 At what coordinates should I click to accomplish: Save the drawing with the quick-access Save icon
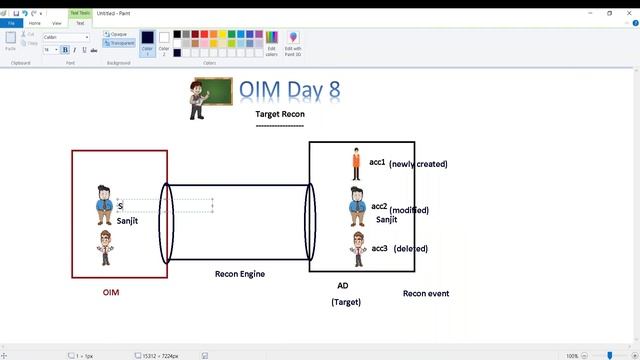click(x=16, y=13)
